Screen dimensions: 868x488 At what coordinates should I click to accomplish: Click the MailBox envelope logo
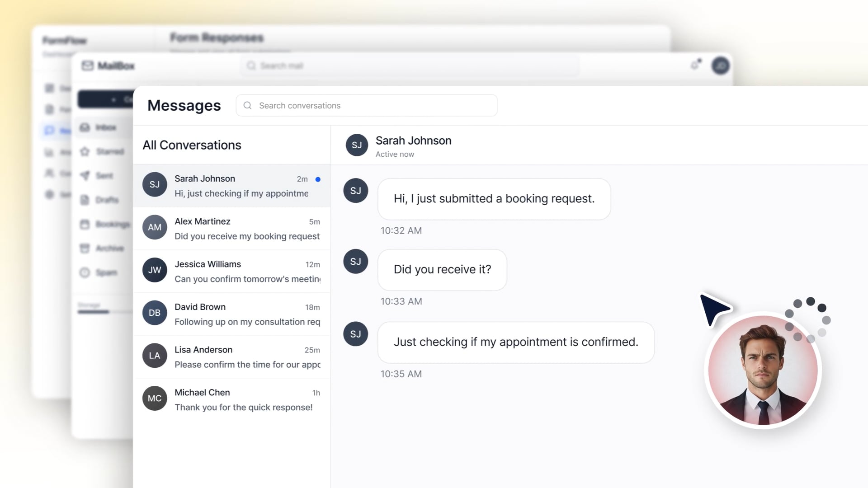coord(87,66)
